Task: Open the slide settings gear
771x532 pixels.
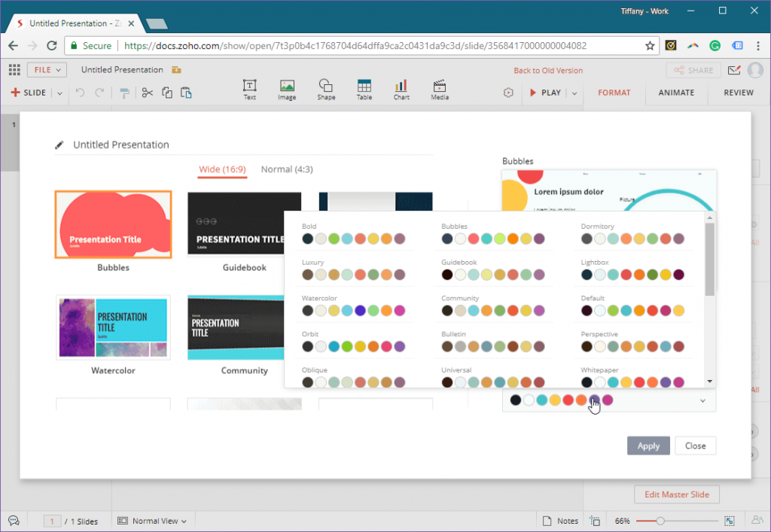Action: pos(507,93)
